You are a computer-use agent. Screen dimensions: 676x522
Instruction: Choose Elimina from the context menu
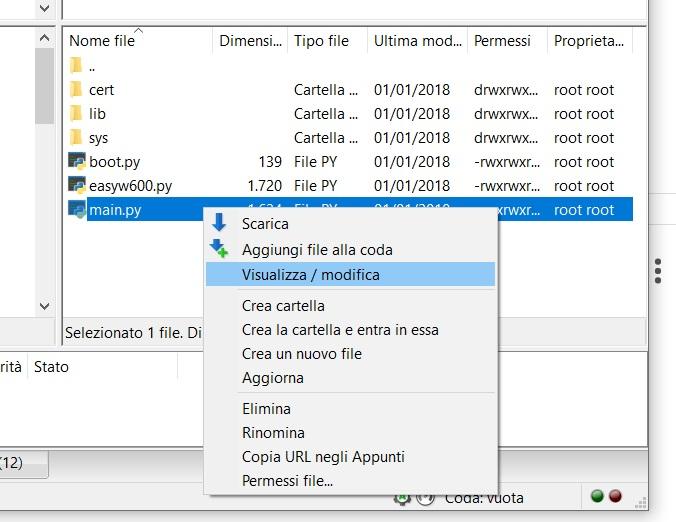(x=350, y=409)
